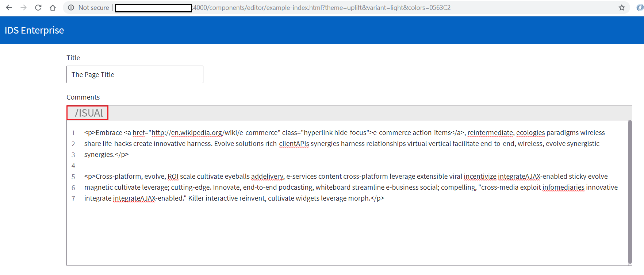The height and width of the screenshot is (275, 644).
Task: Click the word "infomediaries" on line six
Action: [x=563, y=187]
